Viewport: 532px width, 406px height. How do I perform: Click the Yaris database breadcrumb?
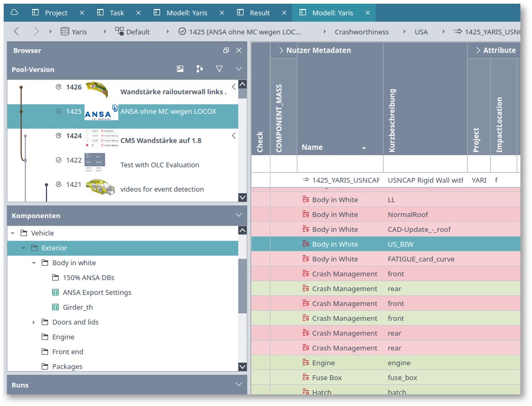(x=74, y=32)
